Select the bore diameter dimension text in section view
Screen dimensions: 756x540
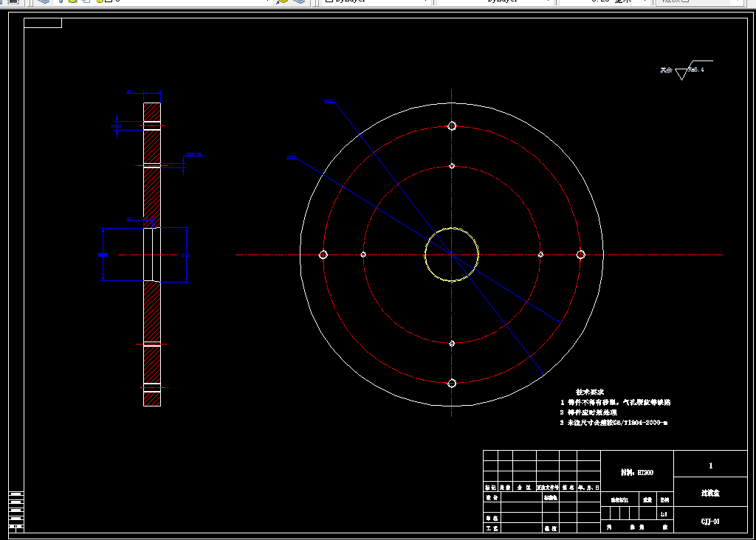click(185, 255)
